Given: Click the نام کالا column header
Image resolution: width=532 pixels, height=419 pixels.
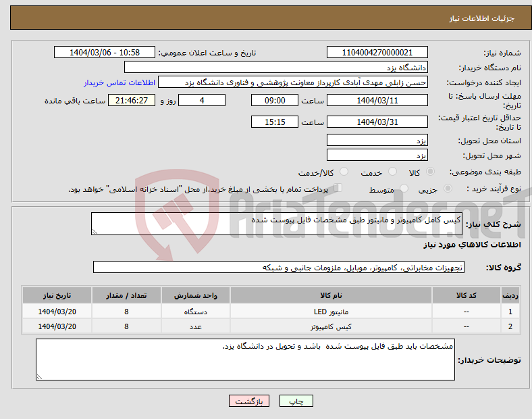Looking at the screenshot, I should coord(331,295).
